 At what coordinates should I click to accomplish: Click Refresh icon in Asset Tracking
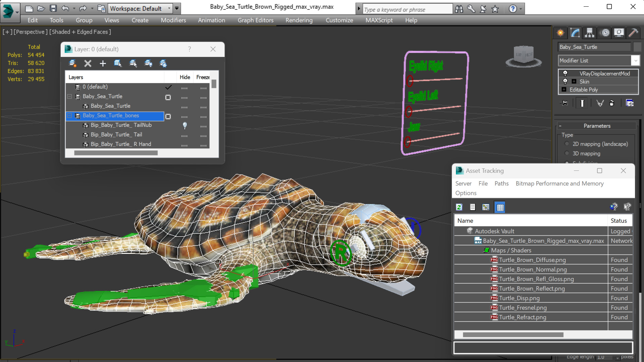[x=459, y=207]
